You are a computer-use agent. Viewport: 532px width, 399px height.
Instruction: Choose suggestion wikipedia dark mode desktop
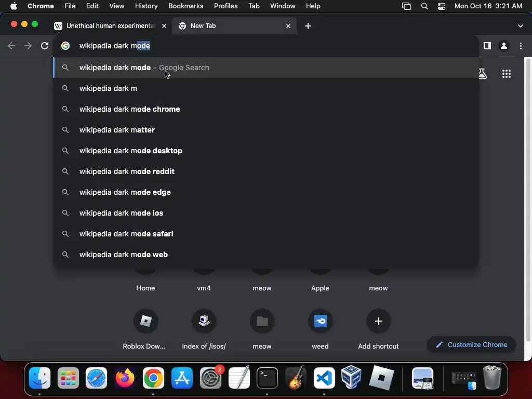click(266, 151)
